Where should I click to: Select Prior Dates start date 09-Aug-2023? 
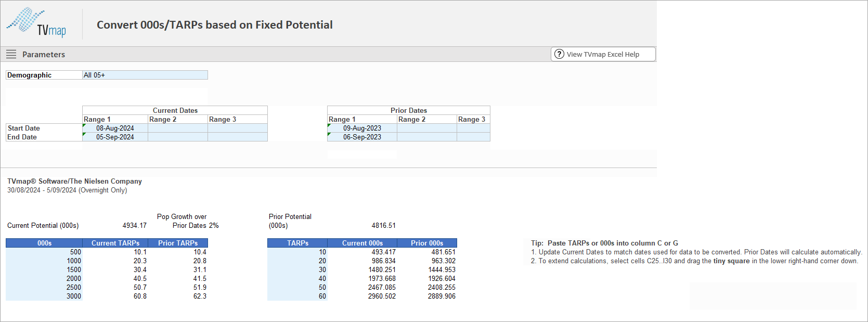pyautogui.click(x=362, y=128)
